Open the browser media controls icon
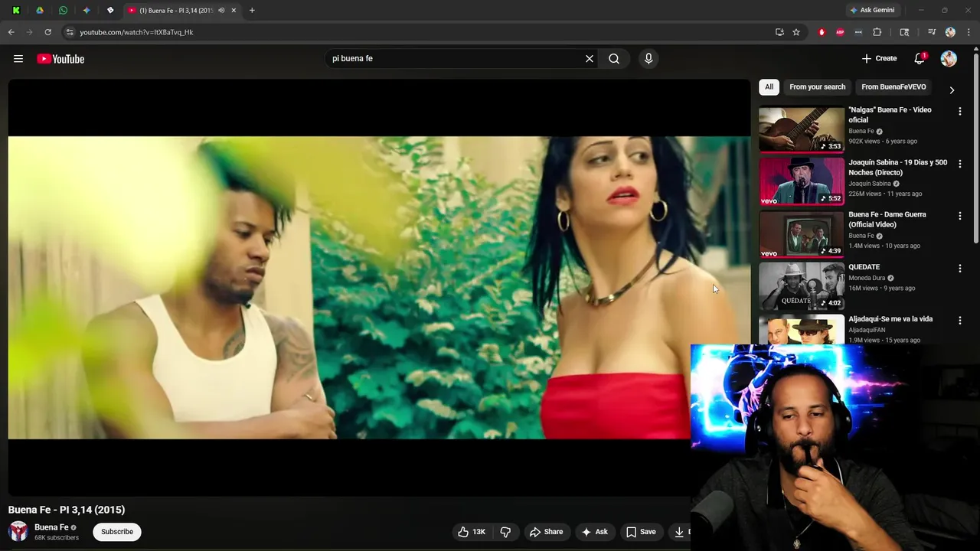 932,32
